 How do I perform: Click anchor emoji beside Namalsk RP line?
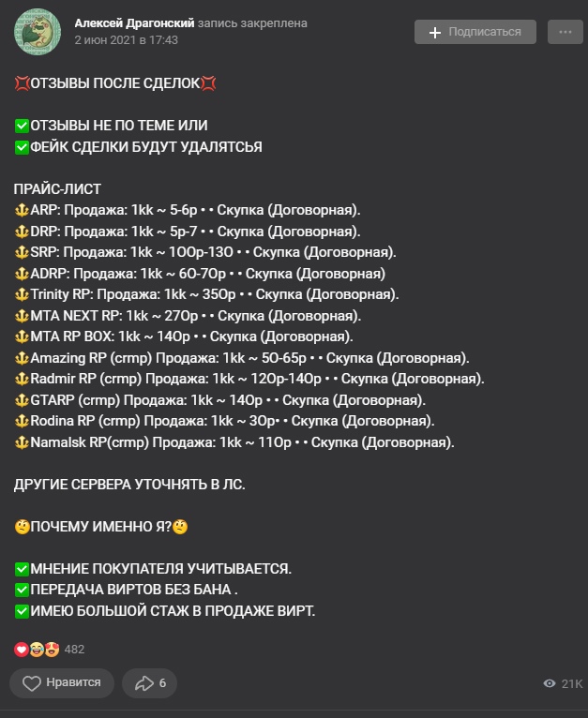[x=22, y=442]
